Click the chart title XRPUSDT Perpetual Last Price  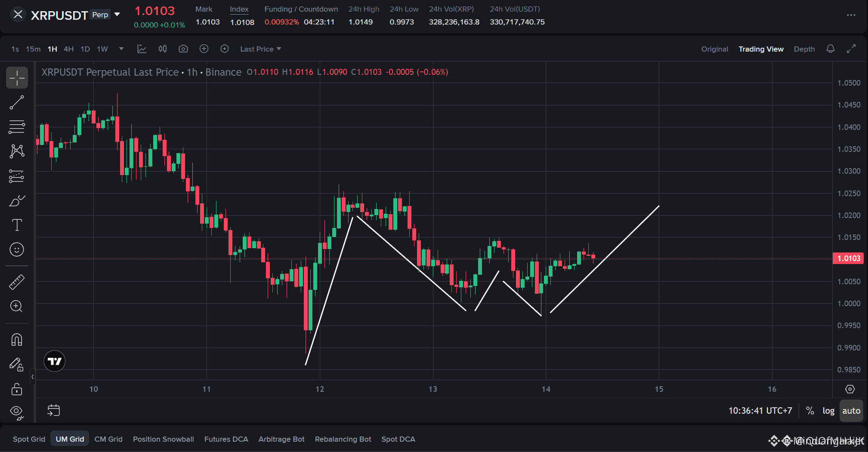pos(110,72)
